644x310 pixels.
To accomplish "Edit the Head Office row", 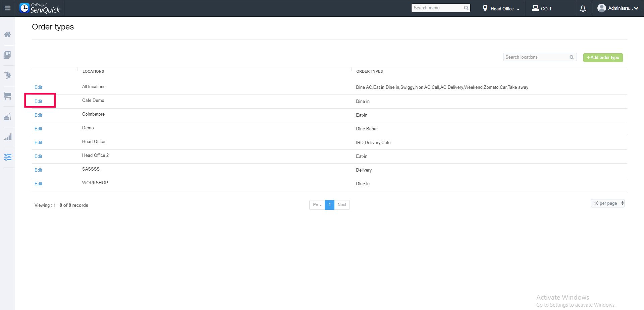I will pyautogui.click(x=38, y=142).
